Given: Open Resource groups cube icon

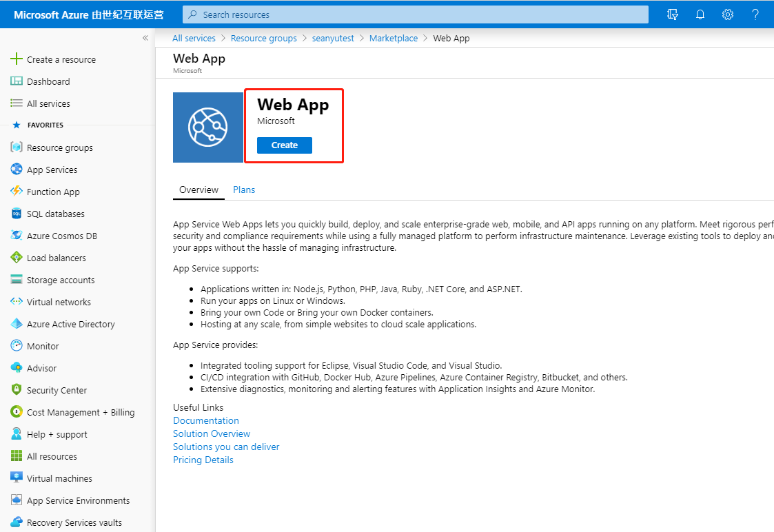Looking at the screenshot, I should [17, 147].
